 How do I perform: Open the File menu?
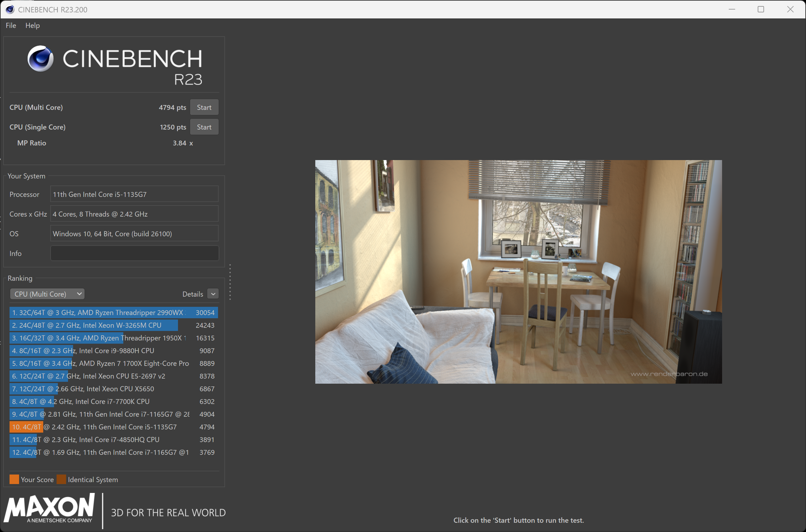(x=11, y=25)
